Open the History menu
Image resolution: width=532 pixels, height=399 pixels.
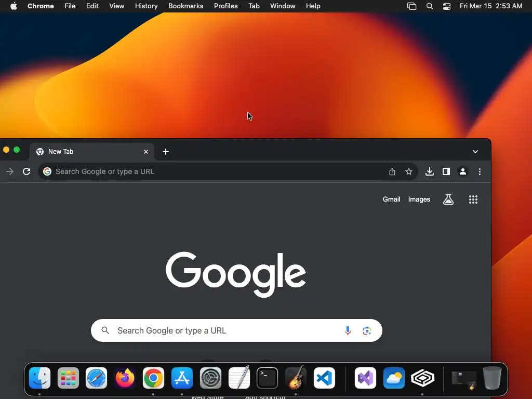coord(146,6)
